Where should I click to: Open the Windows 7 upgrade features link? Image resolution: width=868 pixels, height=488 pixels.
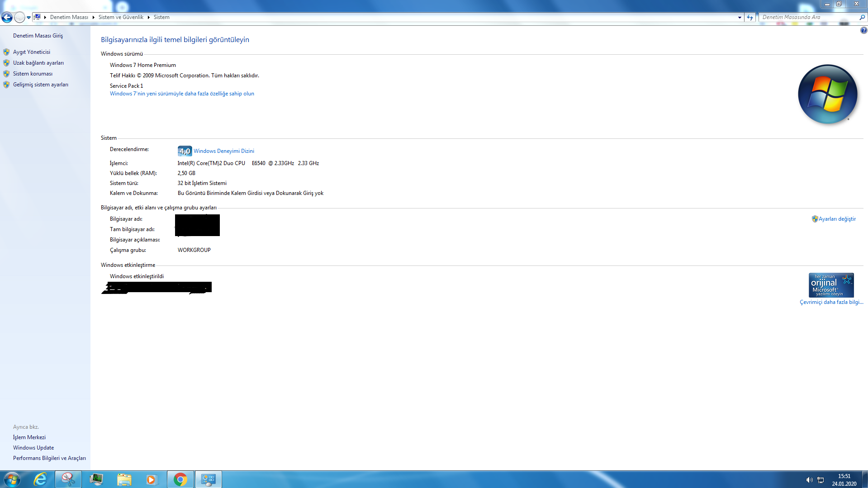click(x=182, y=94)
